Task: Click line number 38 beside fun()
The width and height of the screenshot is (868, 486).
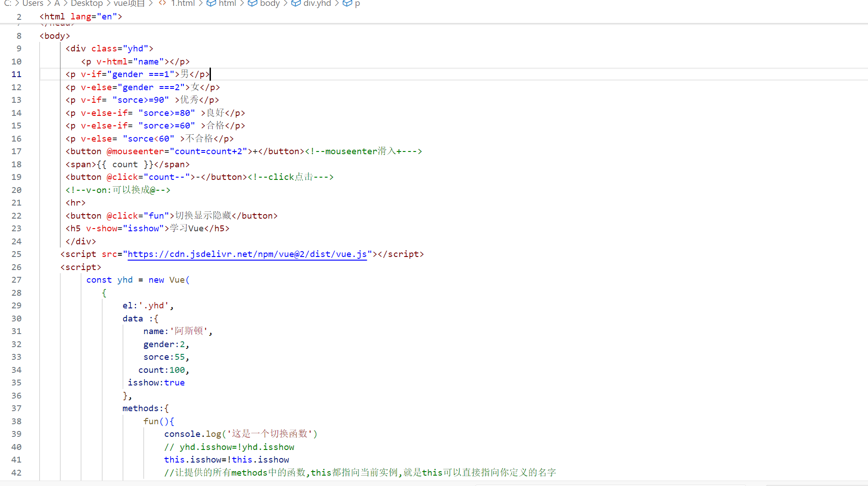Action: (x=17, y=422)
